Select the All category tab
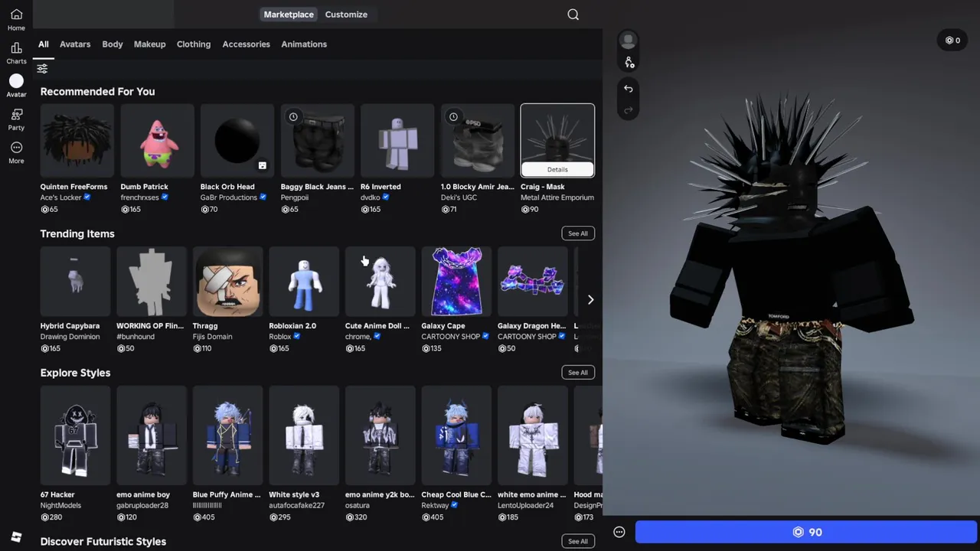The image size is (980, 551). [x=44, y=44]
